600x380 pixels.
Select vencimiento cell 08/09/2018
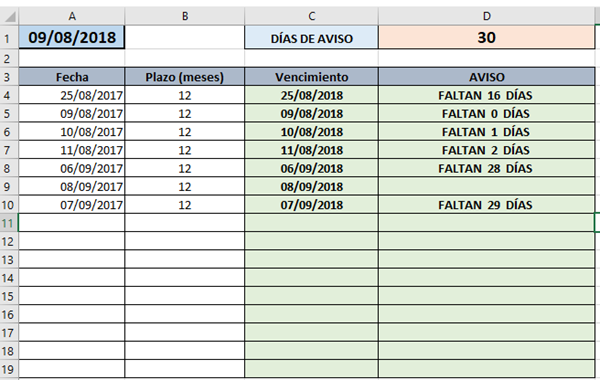[311, 186]
